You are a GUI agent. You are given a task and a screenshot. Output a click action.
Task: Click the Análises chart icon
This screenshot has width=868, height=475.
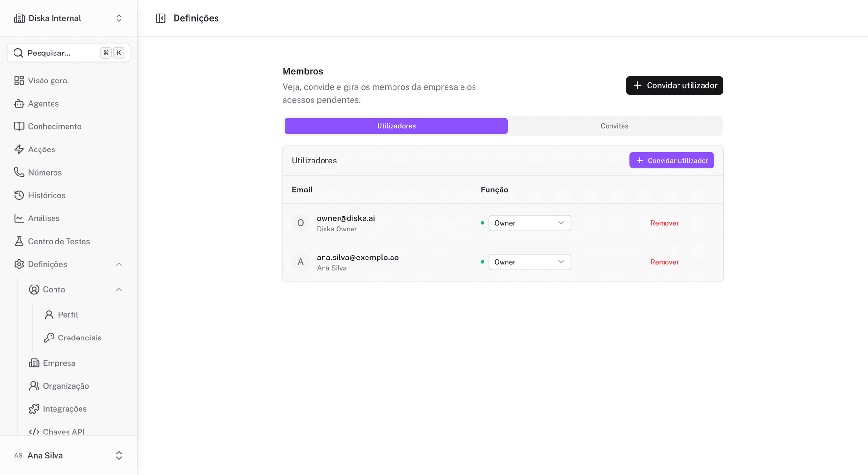(x=19, y=218)
